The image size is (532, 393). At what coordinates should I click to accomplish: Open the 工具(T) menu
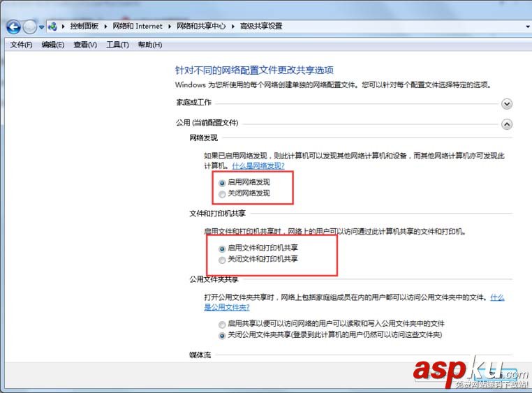[117, 45]
